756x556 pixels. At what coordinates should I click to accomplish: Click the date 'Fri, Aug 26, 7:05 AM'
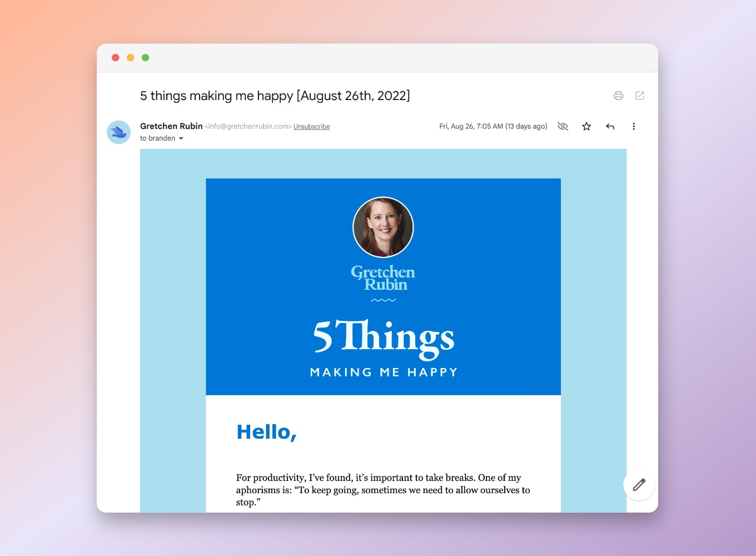coord(471,126)
